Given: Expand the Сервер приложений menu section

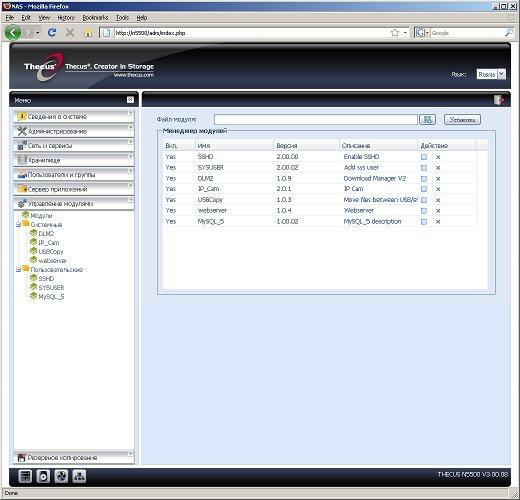Looking at the screenshot, I should click(74, 189).
